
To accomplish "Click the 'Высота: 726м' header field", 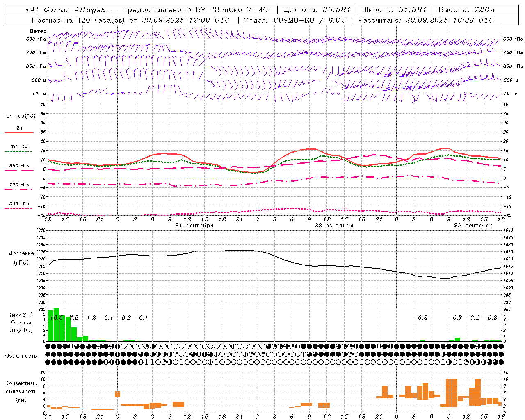I will pos(466,10).
